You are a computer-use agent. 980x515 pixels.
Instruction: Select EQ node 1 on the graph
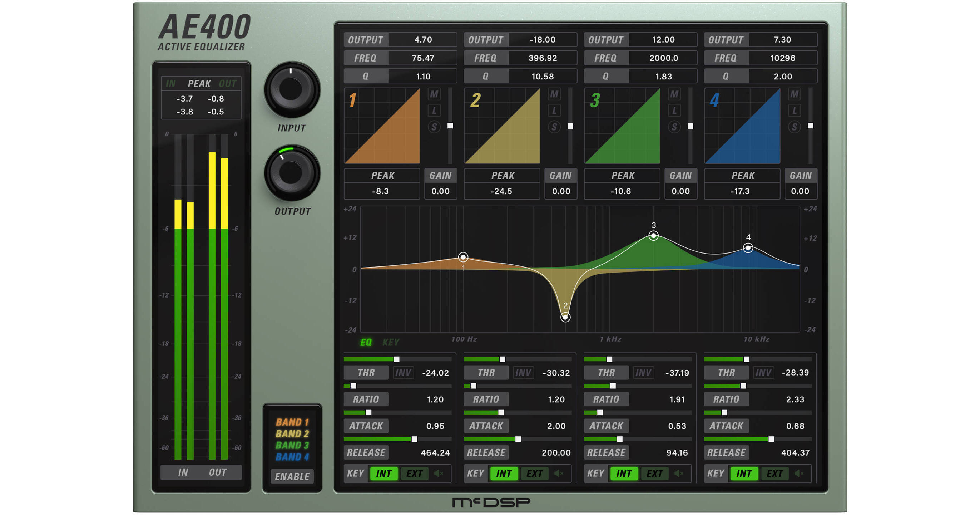pyautogui.click(x=463, y=257)
